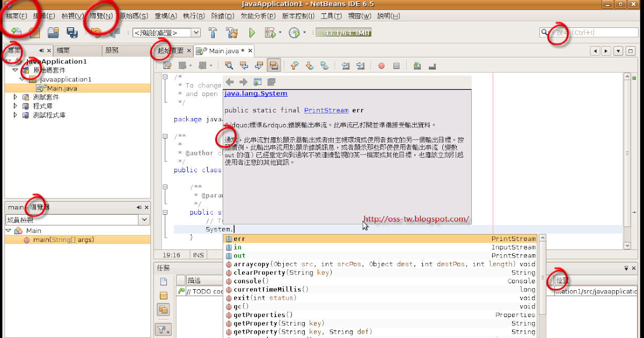Open the 除錯(D) menu
The image size is (644, 338).
(x=222, y=16)
